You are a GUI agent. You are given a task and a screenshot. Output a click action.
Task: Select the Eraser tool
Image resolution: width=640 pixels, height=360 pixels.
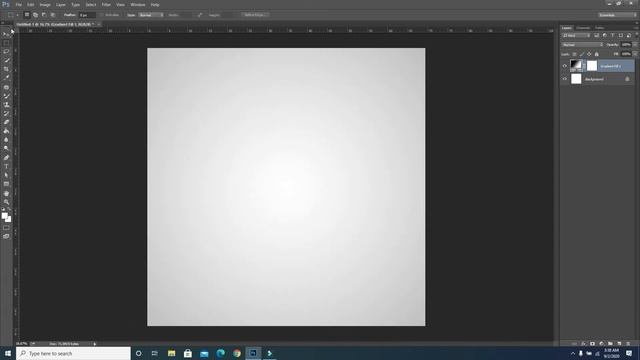(6, 122)
